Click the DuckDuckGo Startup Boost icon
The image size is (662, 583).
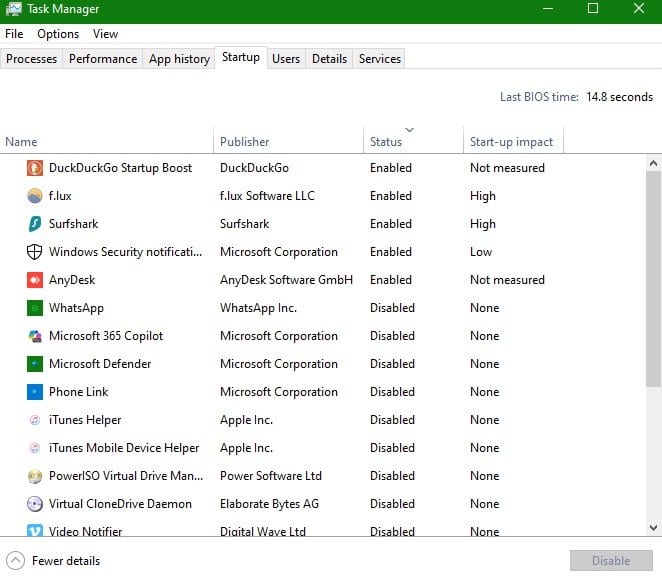point(35,168)
